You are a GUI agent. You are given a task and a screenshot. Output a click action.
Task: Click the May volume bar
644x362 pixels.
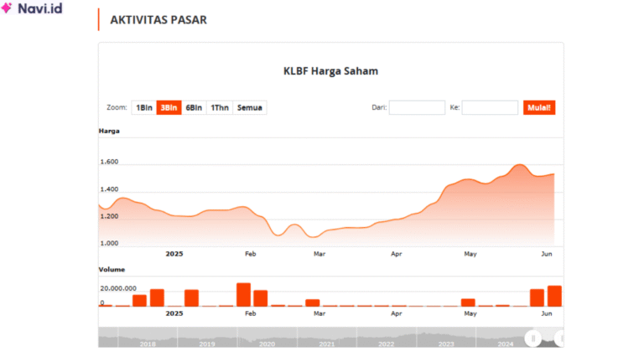click(x=468, y=303)
